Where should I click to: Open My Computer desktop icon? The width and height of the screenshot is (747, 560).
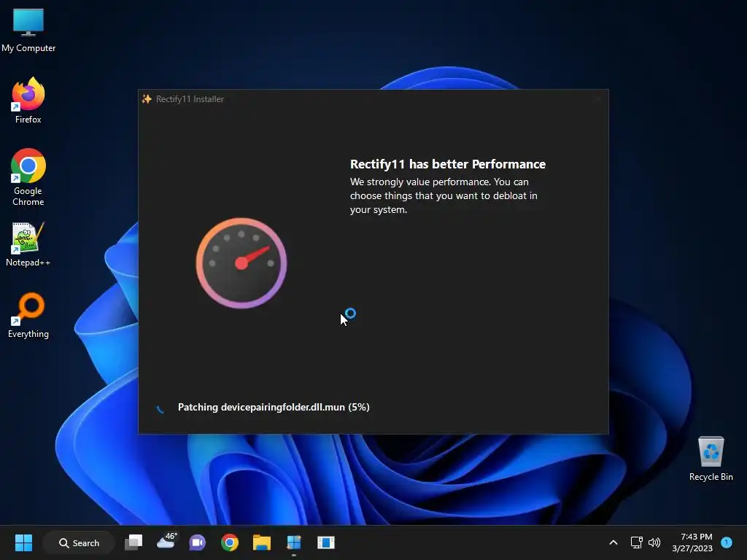28,29
